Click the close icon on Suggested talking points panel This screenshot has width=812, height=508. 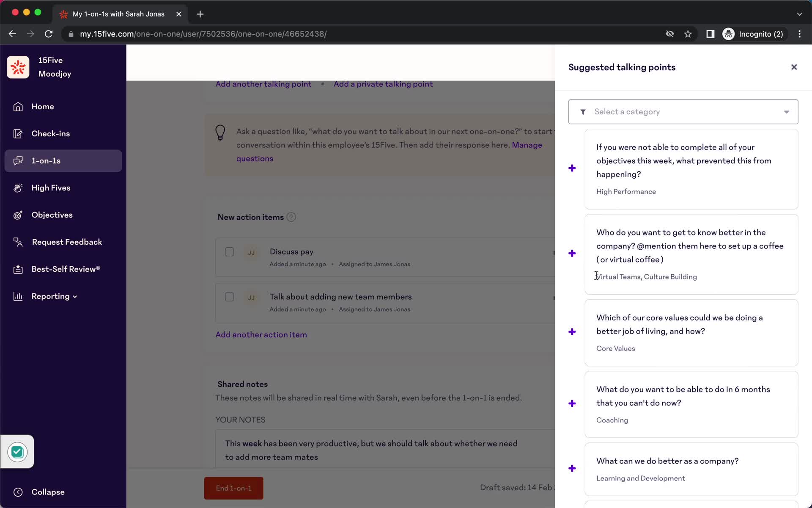793,67
